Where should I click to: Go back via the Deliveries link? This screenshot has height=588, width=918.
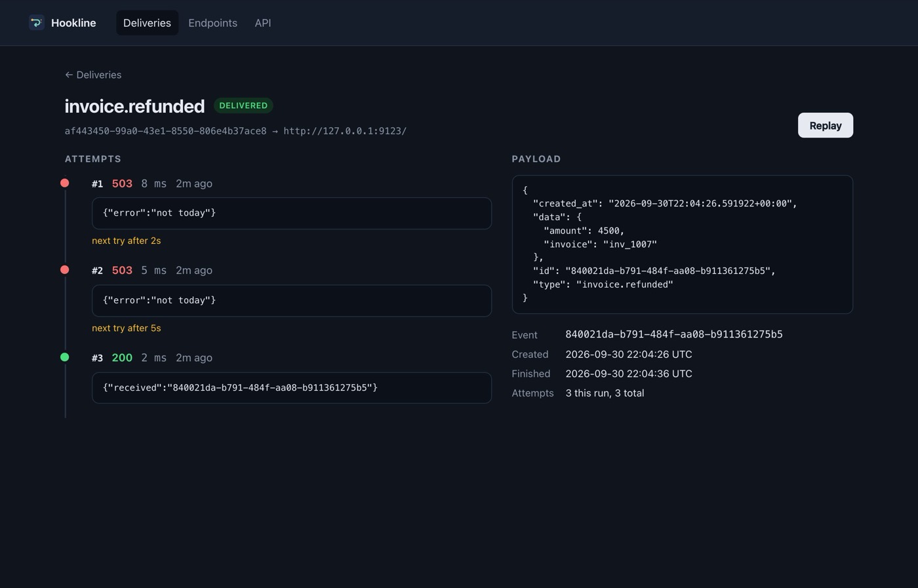(x=93, y=75)
